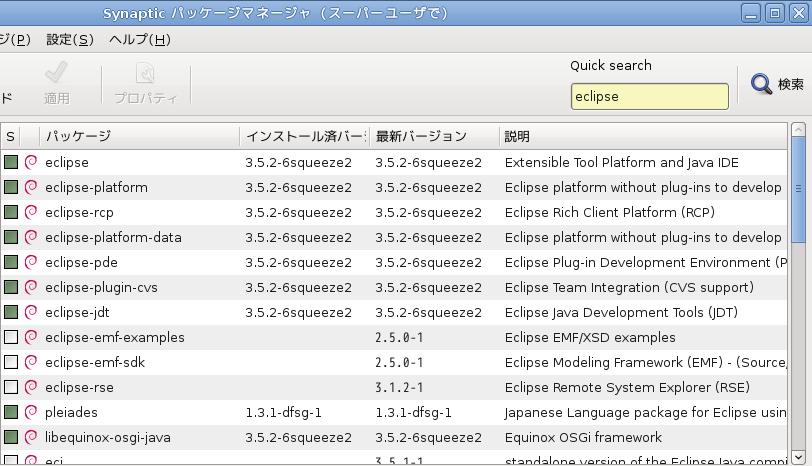Click the Search (検索) magnifier icon
The width and height of the screenshot is (812, 466).
pos(761,84)
